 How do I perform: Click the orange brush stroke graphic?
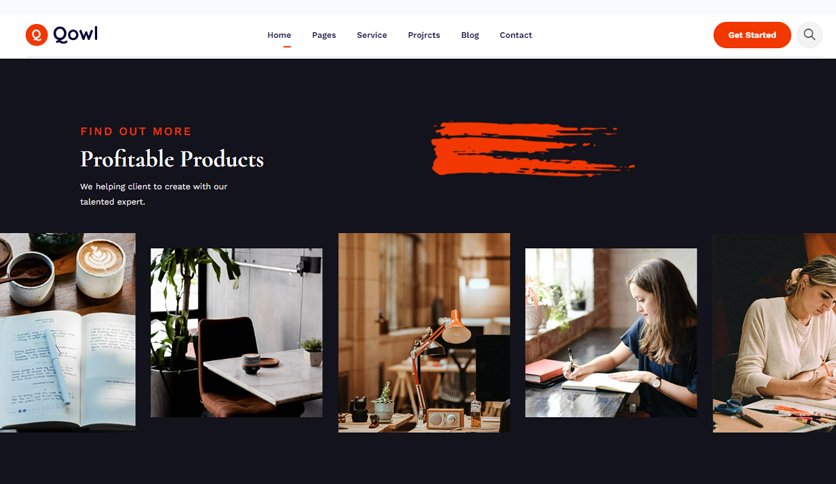coord(532,149)
